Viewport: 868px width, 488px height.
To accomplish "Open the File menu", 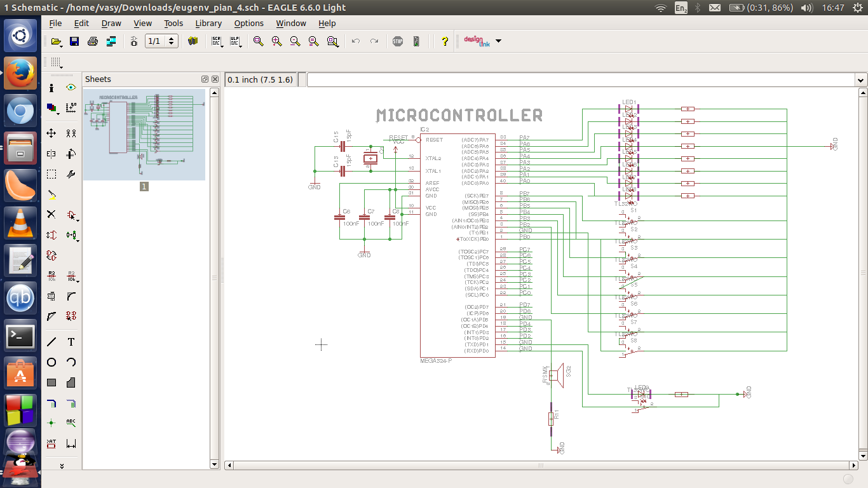I will coord(55,23).
